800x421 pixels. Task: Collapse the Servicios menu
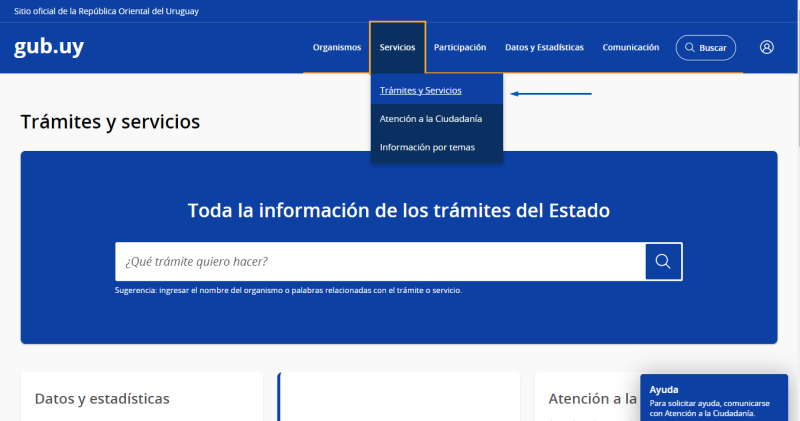pos(397,47)
